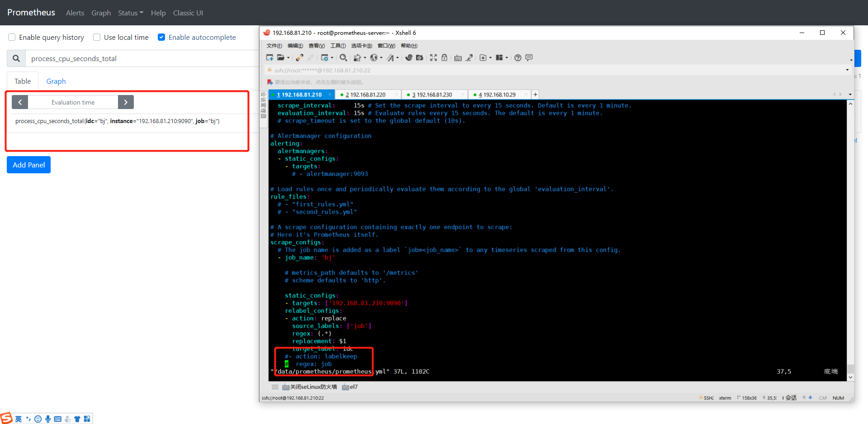
Task: Lock the screen using the padlock icon
Action: (x=444, y=57)
